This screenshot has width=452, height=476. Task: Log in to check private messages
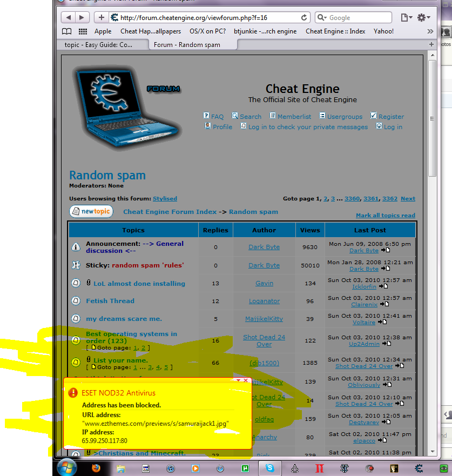pos(308,127)
